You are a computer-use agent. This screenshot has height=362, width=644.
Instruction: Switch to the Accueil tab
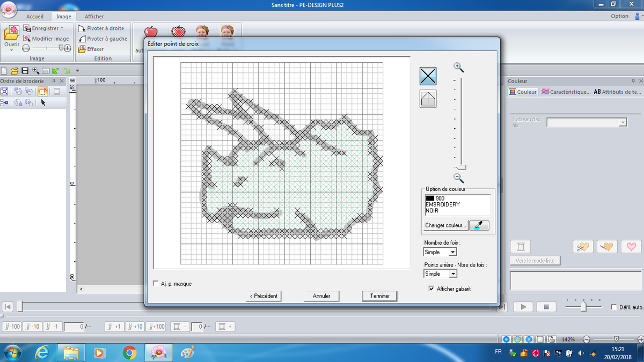click(35, 17)
